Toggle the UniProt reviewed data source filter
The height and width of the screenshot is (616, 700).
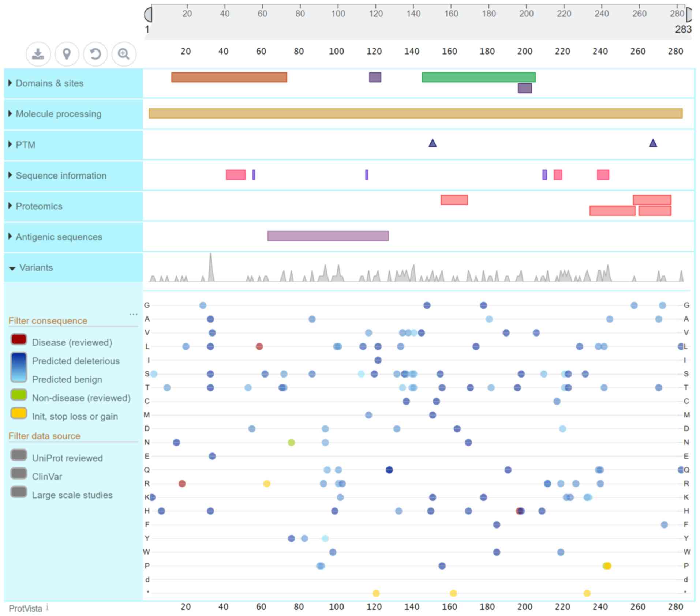pos(19,455)
